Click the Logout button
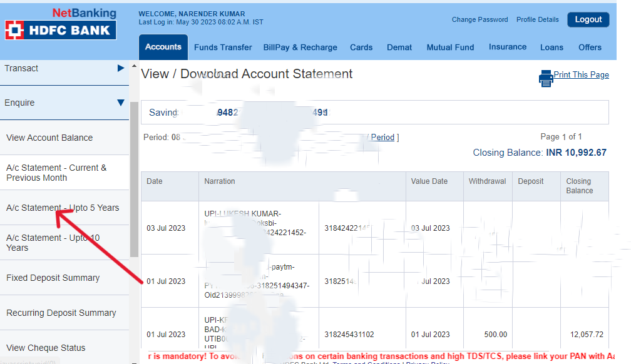This screenshot has height=364, width=631. (588, 20)
